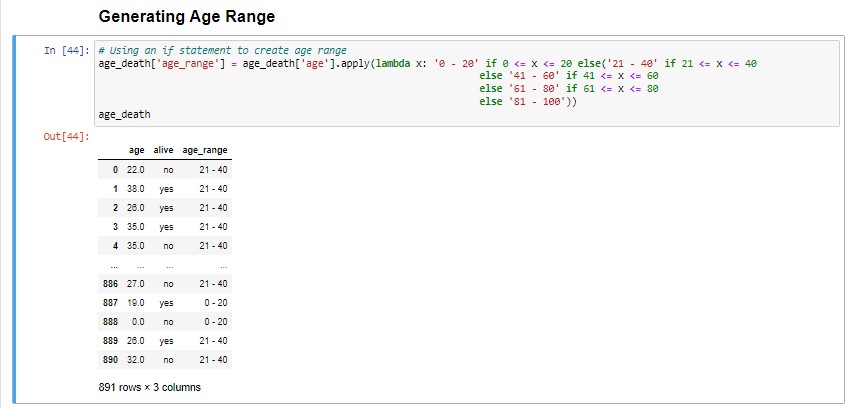The height and width of the screenshot is (408, 854).
Task: Click age value 22.0 in row 0
Action: 136,170
